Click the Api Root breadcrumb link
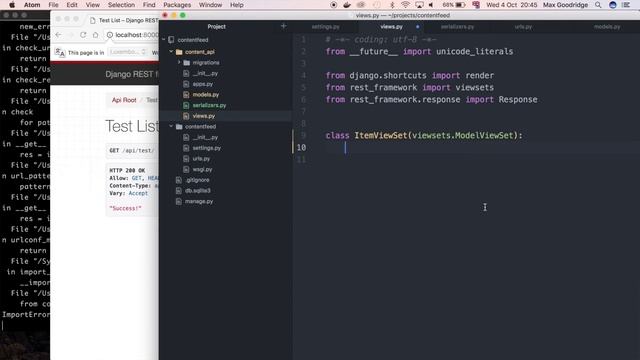 tap(124, 100)
